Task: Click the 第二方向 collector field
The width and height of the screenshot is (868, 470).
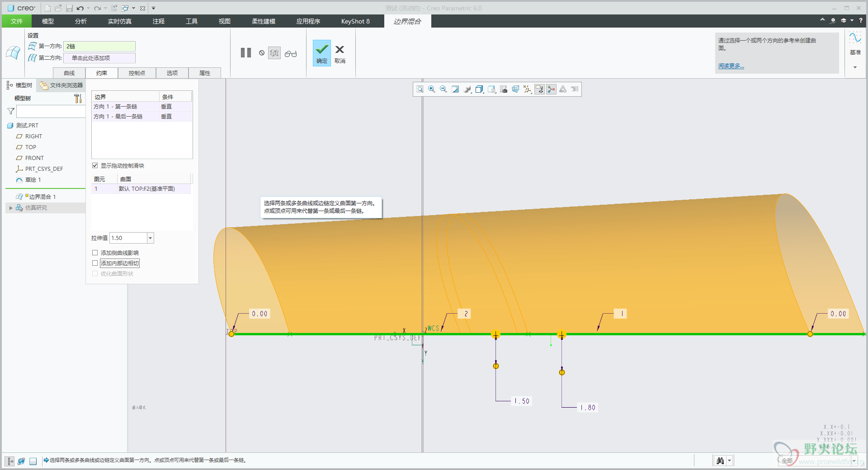Action: pyautogui.click(x=99, y=58)
